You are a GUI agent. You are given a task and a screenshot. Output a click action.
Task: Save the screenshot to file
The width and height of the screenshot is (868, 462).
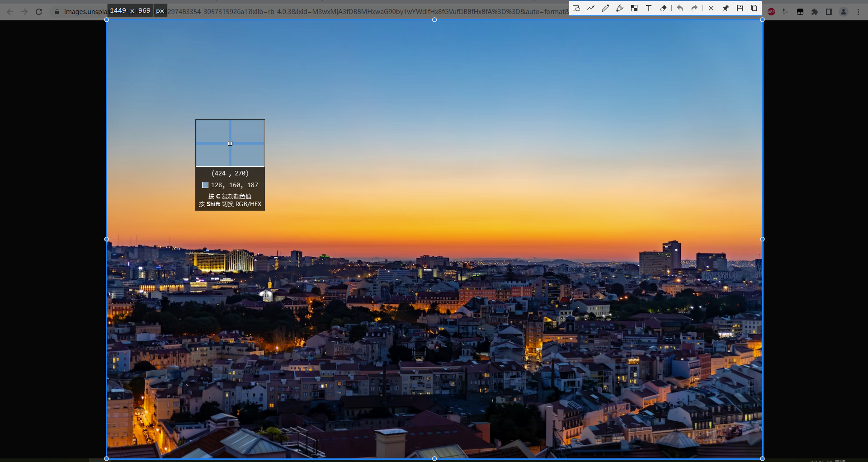click(740, 8)
